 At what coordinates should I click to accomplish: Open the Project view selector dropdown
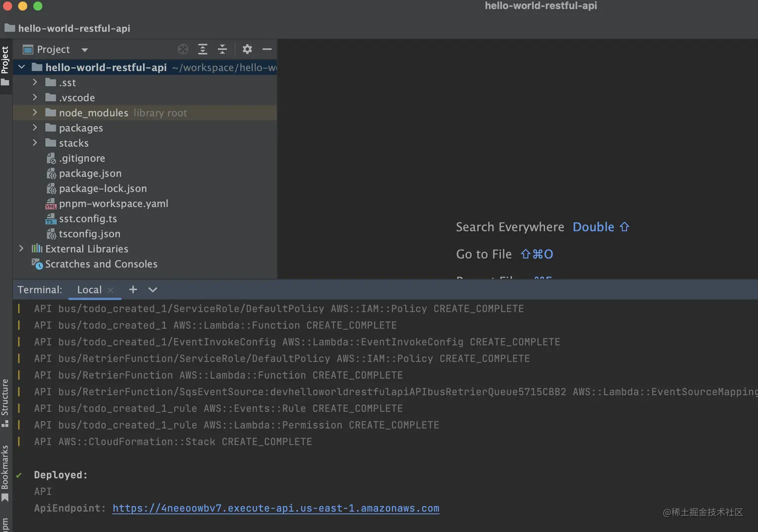tap(84, 49)
